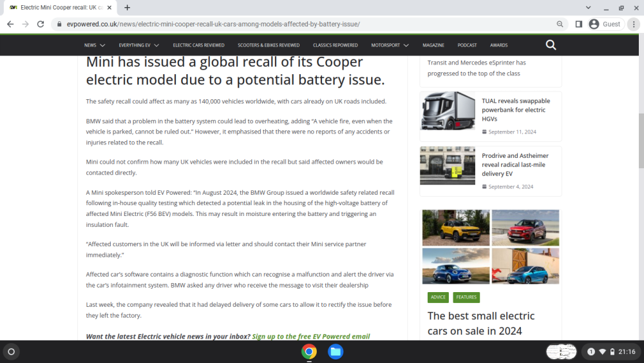Toggle the browser side panel

tap(579, 25)
